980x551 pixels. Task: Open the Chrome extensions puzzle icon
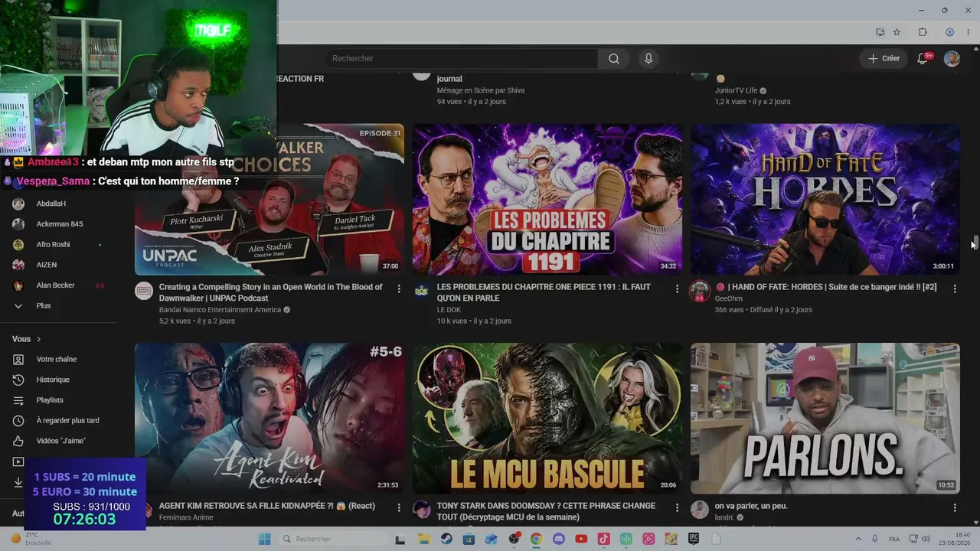923,32
